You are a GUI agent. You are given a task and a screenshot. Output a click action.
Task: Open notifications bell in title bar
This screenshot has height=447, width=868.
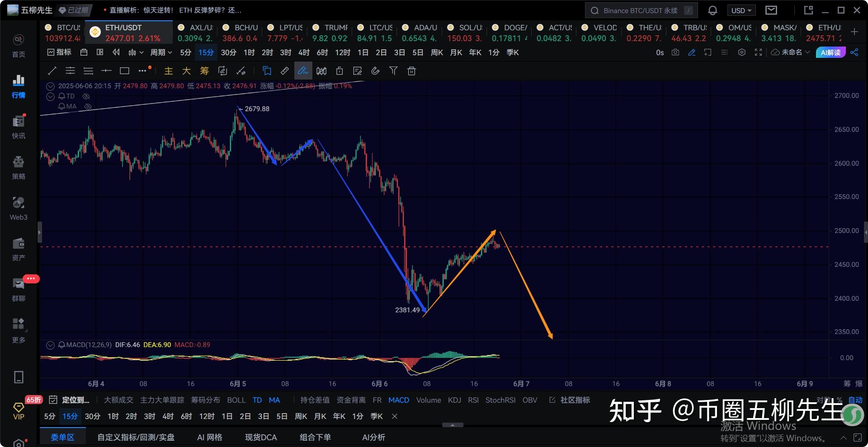pos(712,10)
